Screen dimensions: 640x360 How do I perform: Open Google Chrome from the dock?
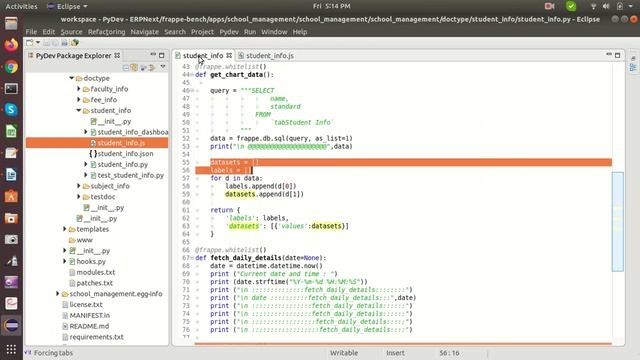click(11, 67)
